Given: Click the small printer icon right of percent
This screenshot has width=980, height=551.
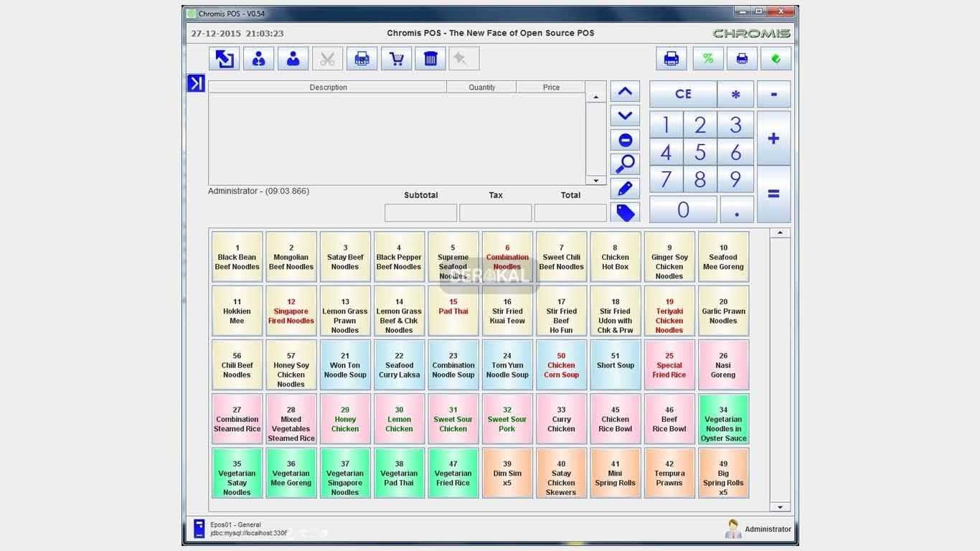Looking at the screenshot, I should point(742,59).
